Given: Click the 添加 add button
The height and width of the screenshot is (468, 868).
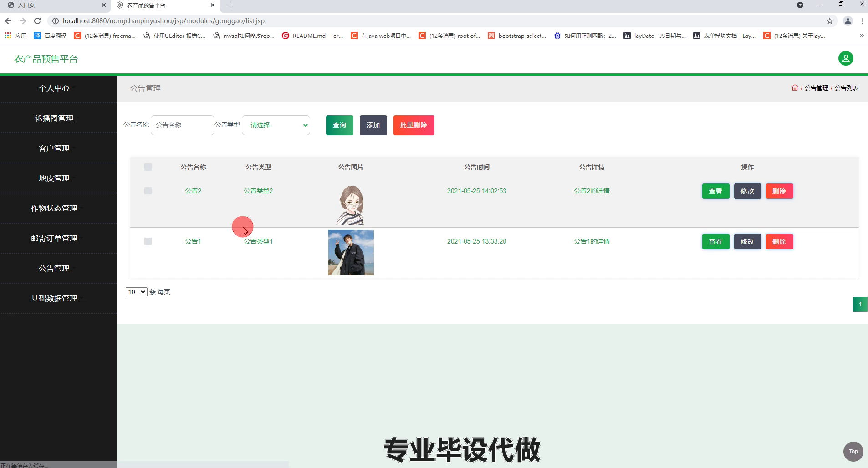Looking at the screenshot, I should (373, 125).
